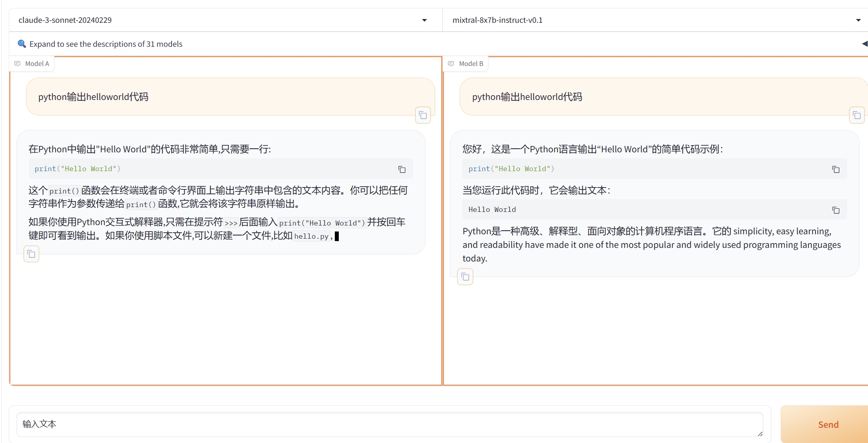The image size is (868, 443).
Task: Copy Model A full response
Action: pyautogui.click(x=31, y=254)
